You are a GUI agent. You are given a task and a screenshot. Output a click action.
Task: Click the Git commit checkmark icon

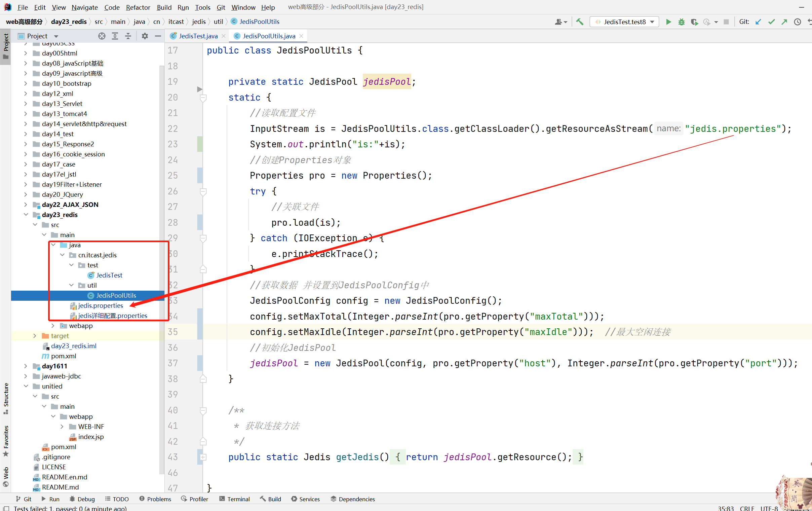click(x=771, y=22)
